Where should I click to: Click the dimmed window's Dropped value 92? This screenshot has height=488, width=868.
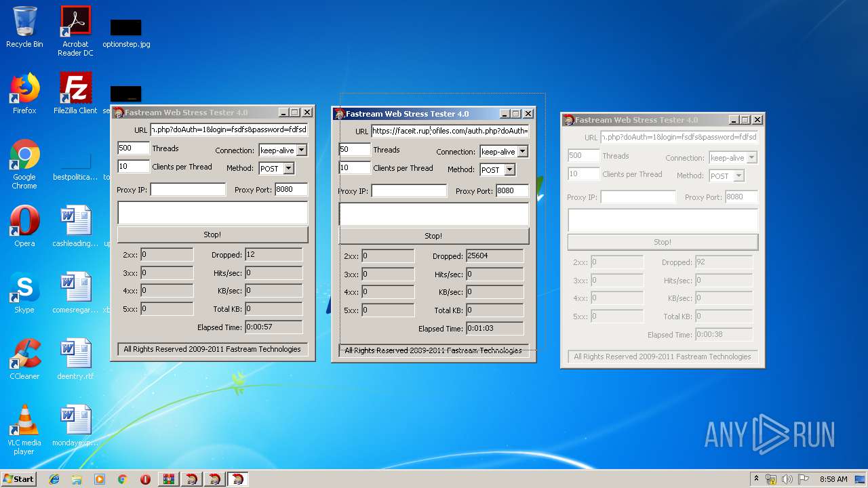pyautogui.click(x=724, y=262)
